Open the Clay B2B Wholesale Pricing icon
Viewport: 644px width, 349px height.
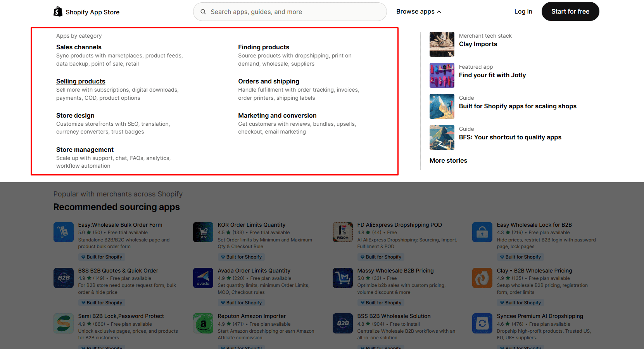(482, 278)
